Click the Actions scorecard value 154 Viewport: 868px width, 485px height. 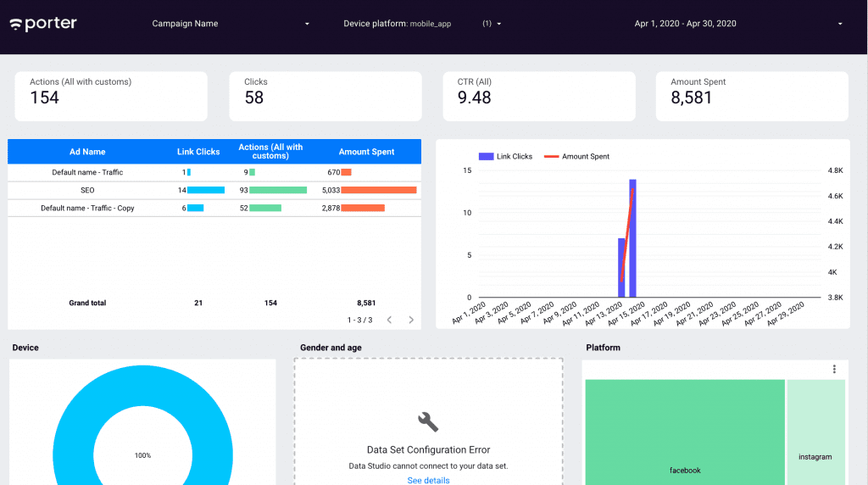(x=44, y=98)
